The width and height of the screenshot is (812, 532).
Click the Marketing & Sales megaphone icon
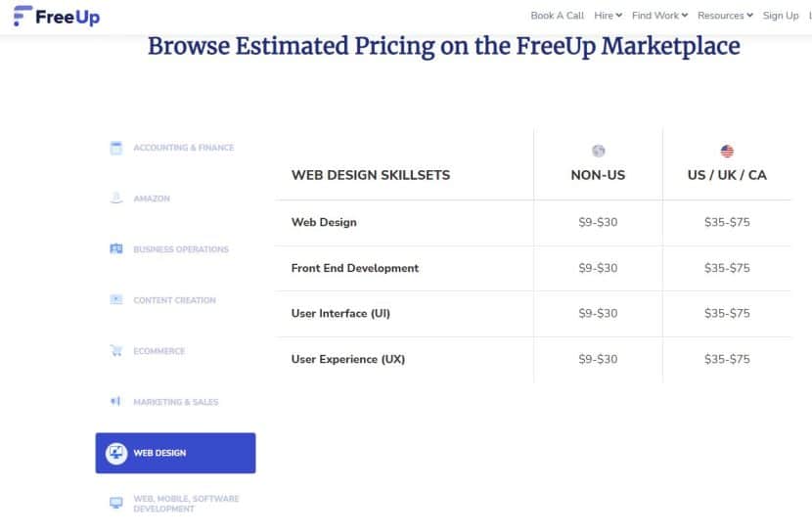tap(115, 402)
